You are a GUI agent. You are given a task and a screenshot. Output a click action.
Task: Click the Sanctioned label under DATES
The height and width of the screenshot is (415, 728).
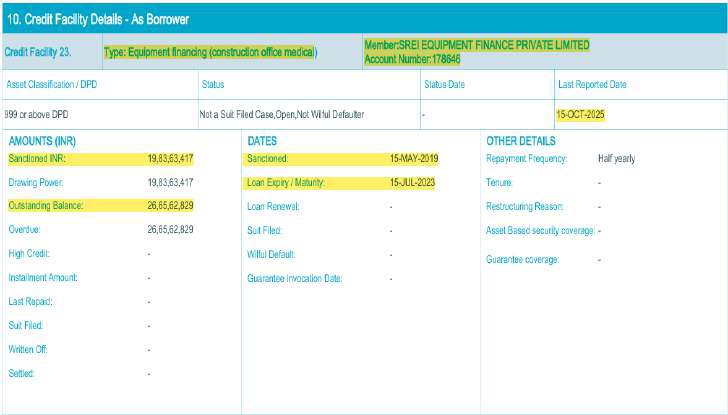267,159
